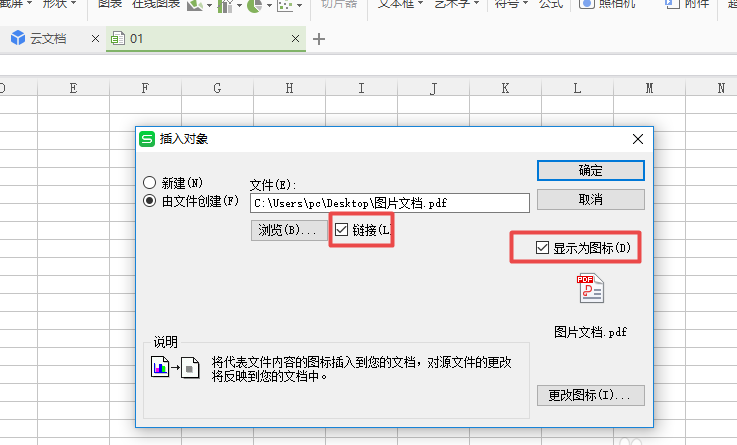
Task: Click the 说明 group label
Action: coord(165,342)
